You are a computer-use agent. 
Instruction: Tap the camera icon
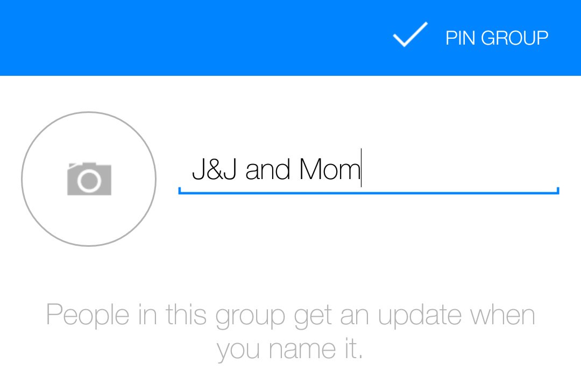click(89, 179)
